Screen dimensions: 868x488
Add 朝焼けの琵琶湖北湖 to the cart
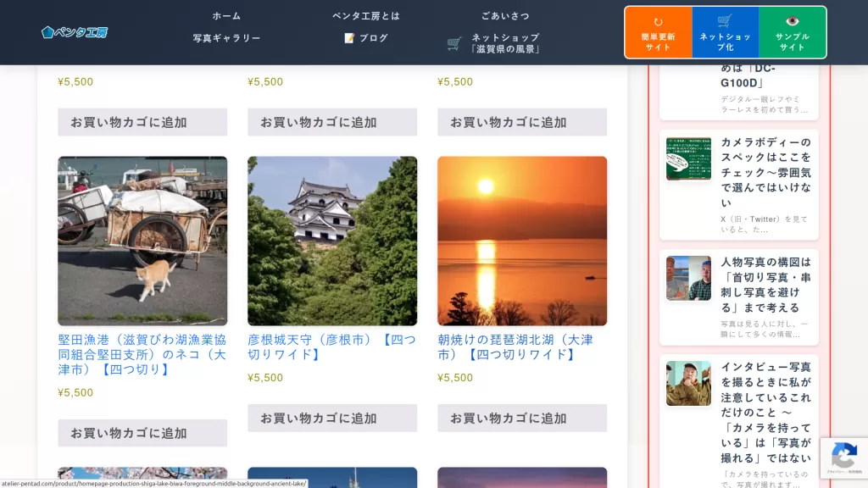click(x=522, y=419)
